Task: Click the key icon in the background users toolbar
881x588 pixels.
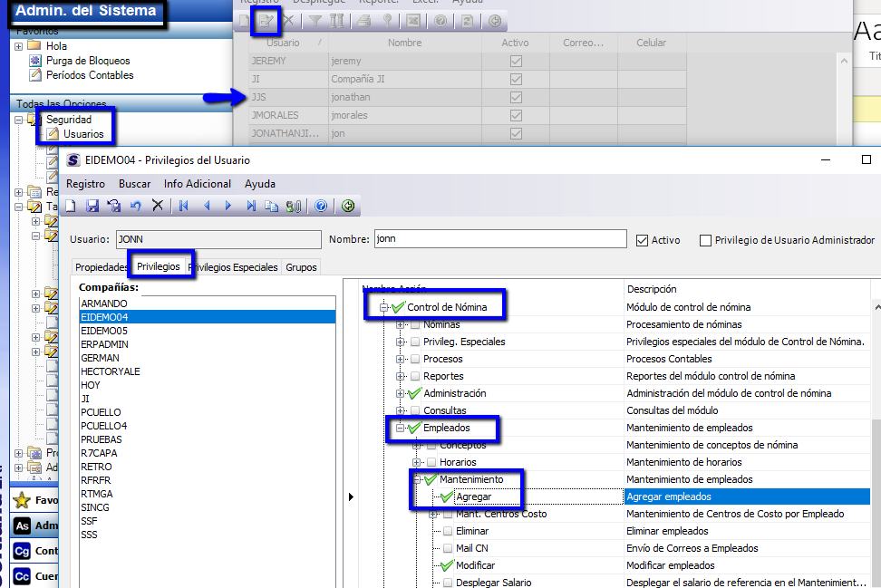Action: [387, 22]
